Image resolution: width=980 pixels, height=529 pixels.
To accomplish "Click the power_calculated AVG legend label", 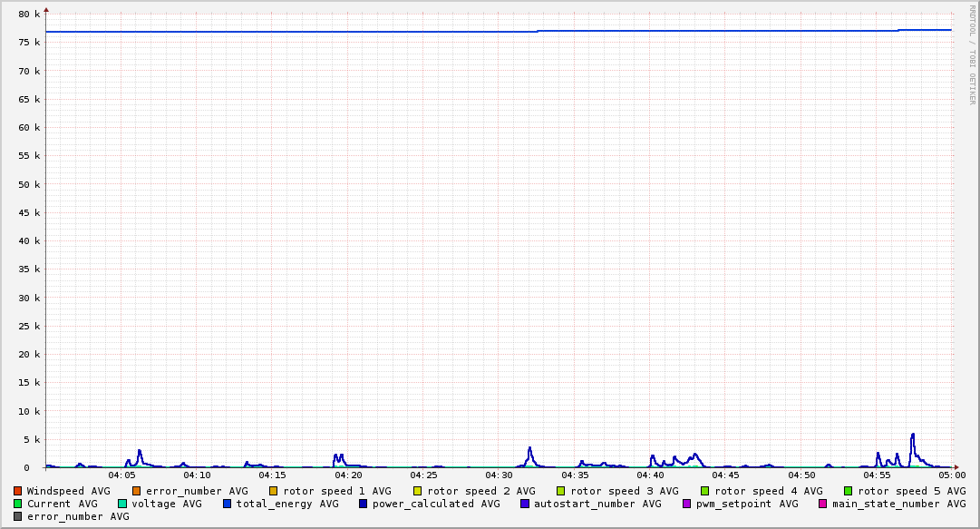I will 435,504.
